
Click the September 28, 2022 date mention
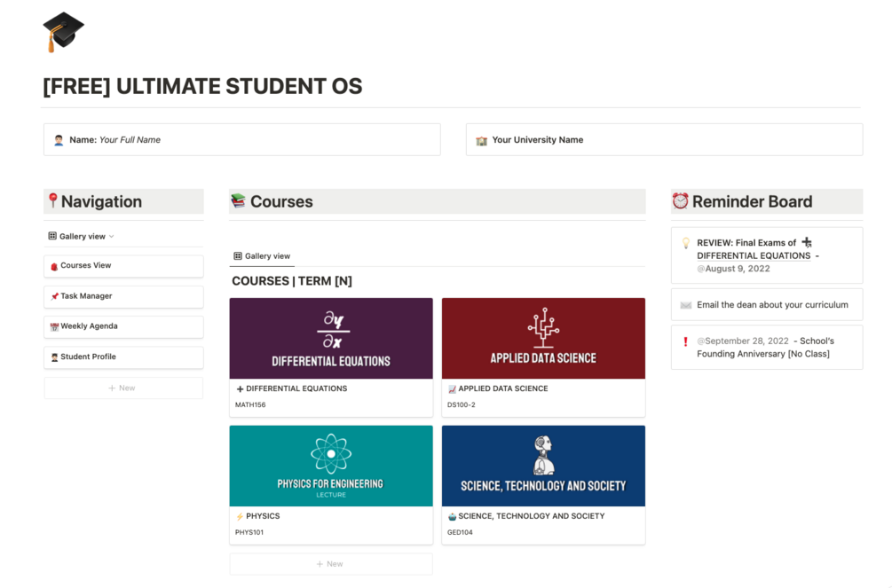pyautogui.click(x=743, y=341)
